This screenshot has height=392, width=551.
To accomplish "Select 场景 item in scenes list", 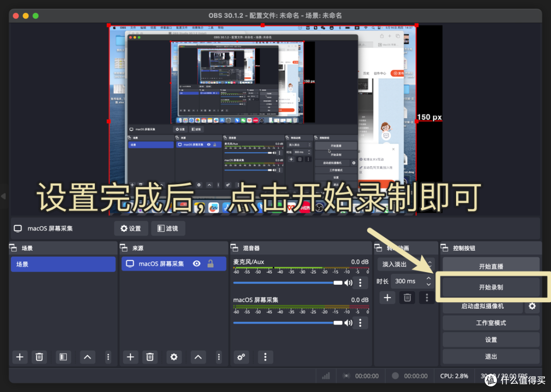I will click(63, 264).
